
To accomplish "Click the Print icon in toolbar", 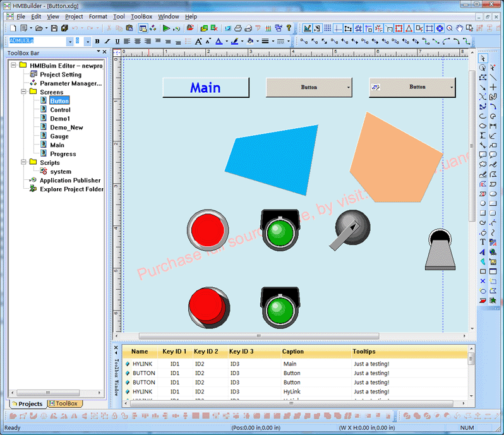I will (237, 28).
